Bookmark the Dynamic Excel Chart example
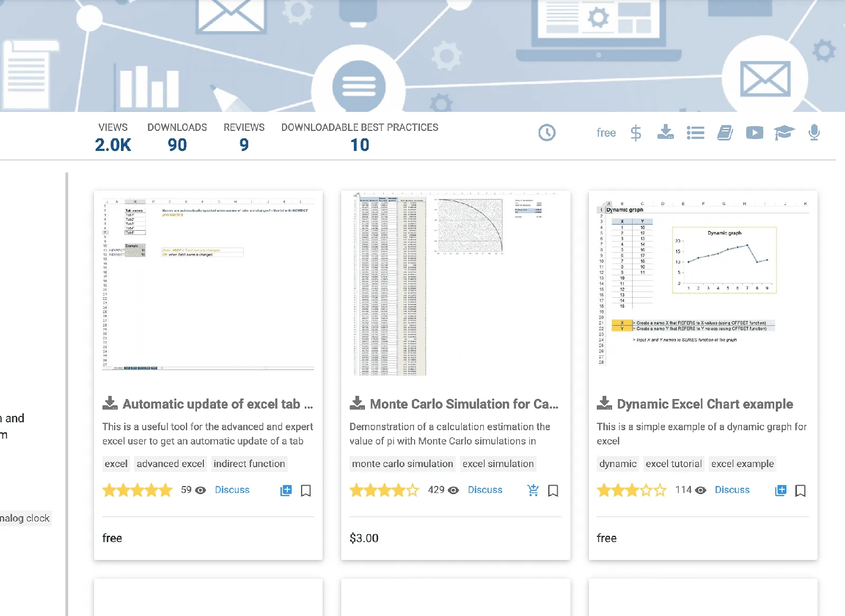The height and width of the screenshot is (616, 845). [x=801, y=491]
